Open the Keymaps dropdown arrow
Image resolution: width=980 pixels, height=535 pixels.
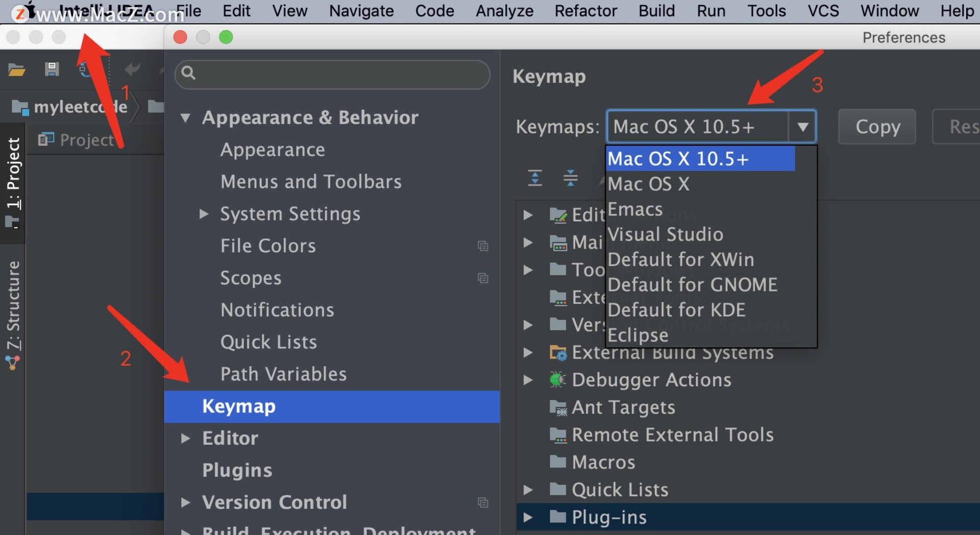pos(803,127)
